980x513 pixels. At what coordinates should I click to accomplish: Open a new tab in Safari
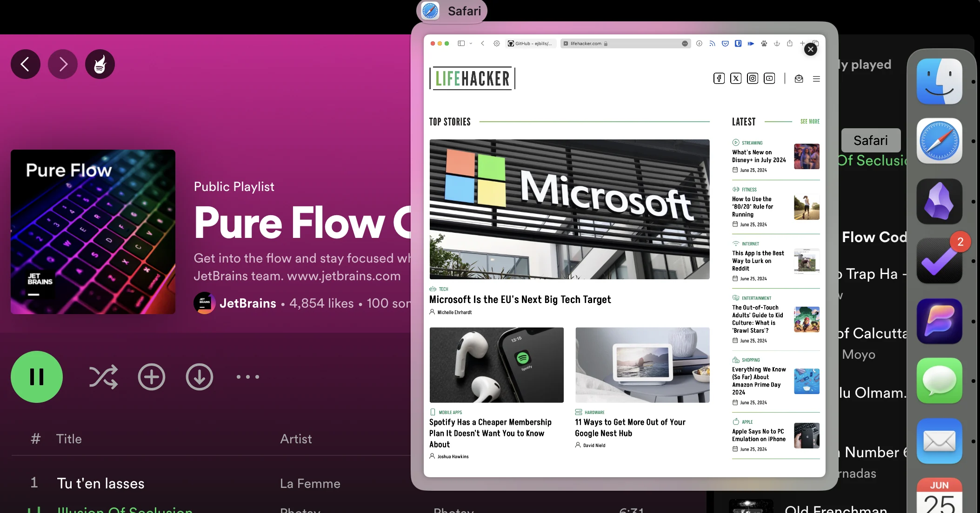pyautogui.click(x=802, y=43)
